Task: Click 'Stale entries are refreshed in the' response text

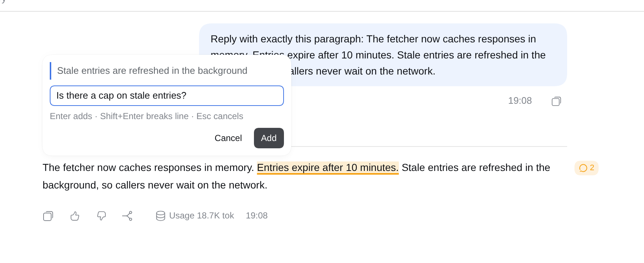Action: click(x=476, y=168)
